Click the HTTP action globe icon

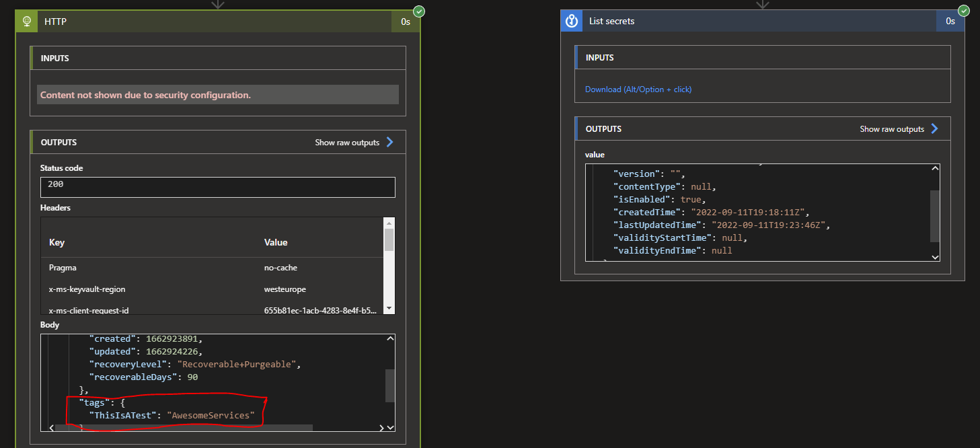(26, 21)
